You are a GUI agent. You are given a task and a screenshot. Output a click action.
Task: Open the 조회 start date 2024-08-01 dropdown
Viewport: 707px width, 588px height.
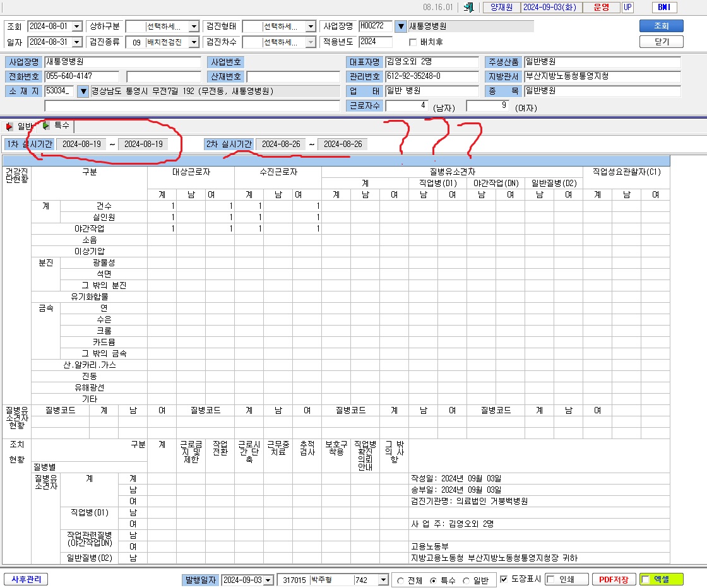(x=77, y=26)
